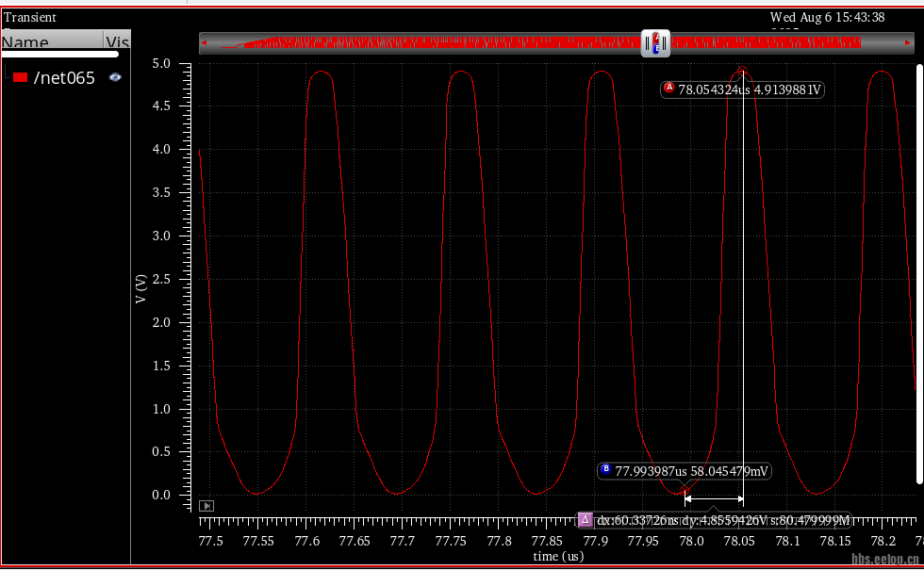Click the left arrow of the overview scrollbar
The height and width of the screenshot is (570, 924).
pos(204,43)
